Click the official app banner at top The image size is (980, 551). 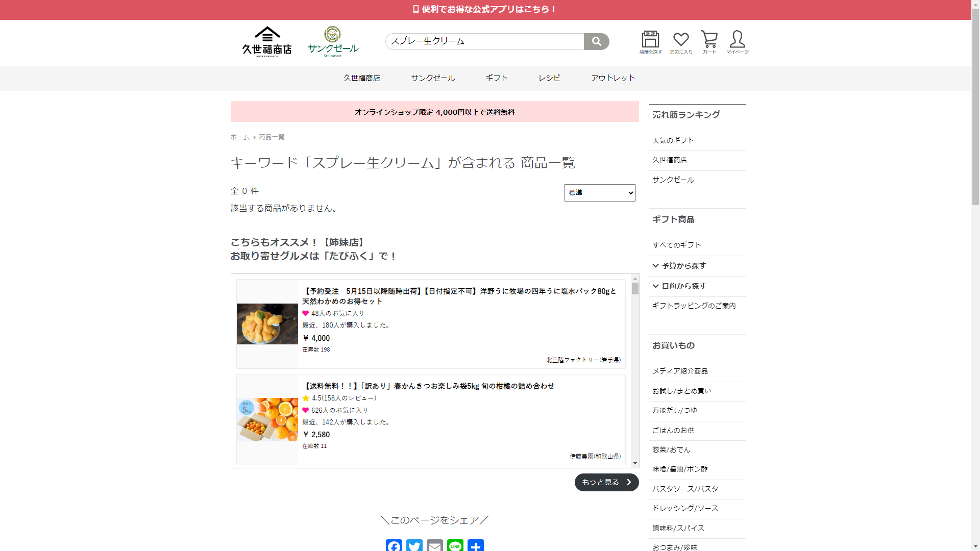485,9
